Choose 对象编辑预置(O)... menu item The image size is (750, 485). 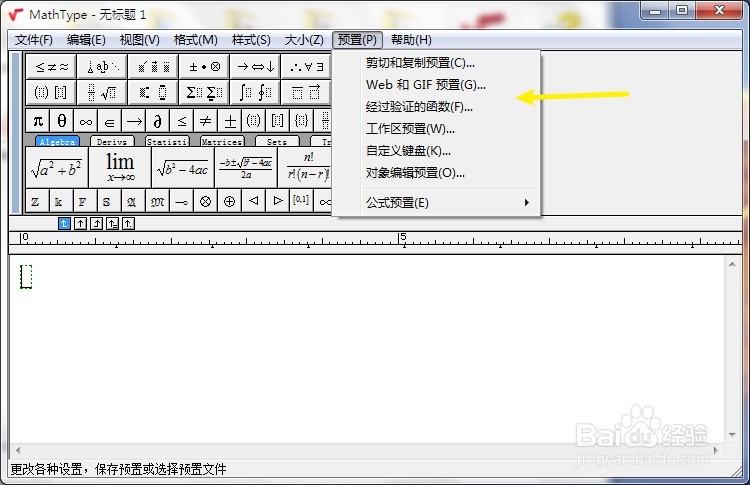pos(436,173)
